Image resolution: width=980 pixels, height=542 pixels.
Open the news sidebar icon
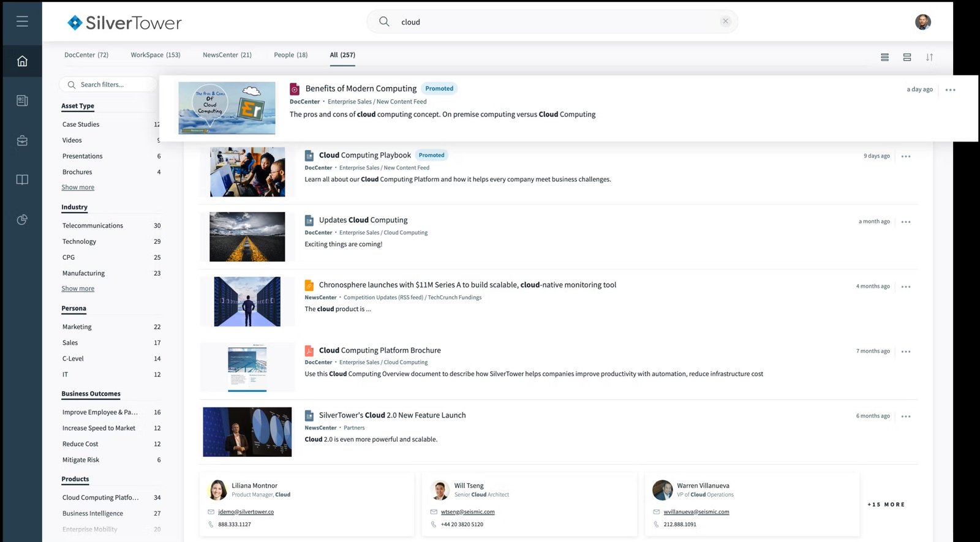tap(22, 100)
